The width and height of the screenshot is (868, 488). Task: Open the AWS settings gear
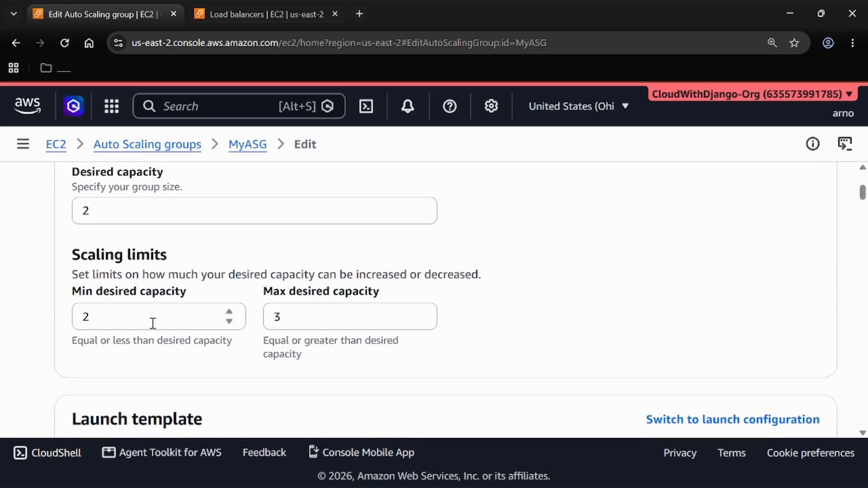491,106
